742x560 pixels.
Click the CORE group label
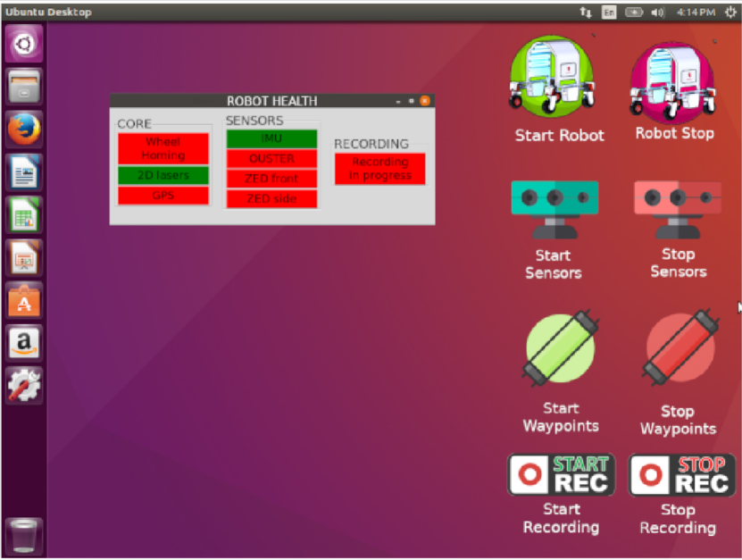tap(135, 124)
